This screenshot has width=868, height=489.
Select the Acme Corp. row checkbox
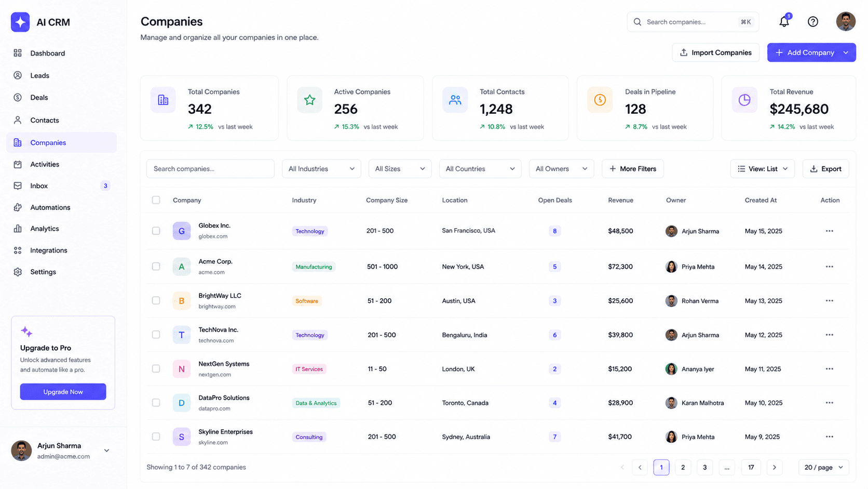[x=156, y=266]
